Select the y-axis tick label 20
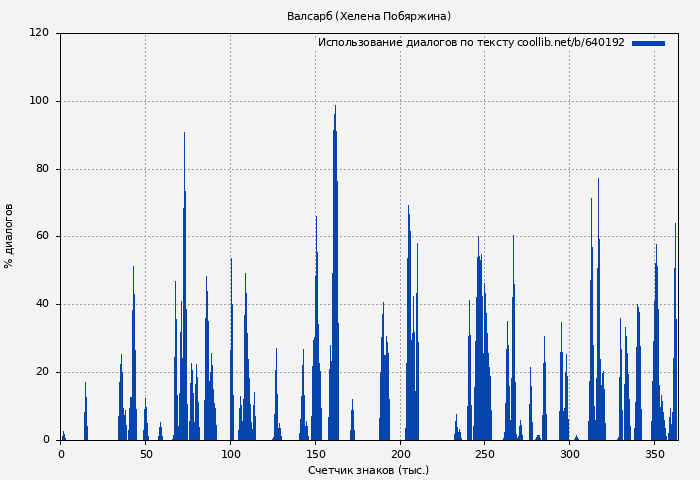 42,372
